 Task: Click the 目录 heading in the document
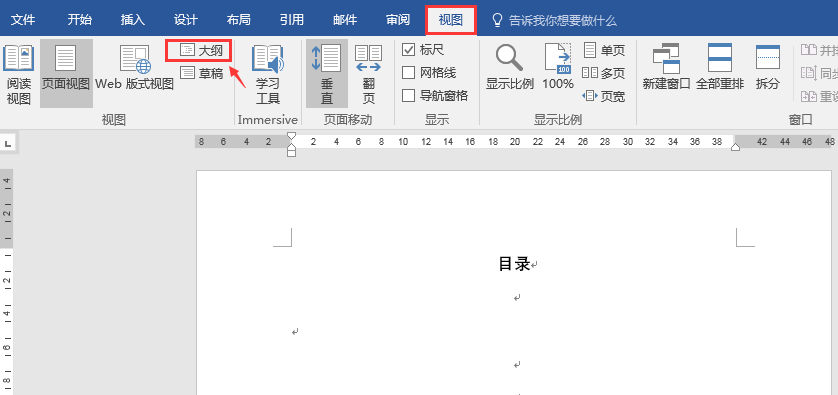[x=514, y=264]
